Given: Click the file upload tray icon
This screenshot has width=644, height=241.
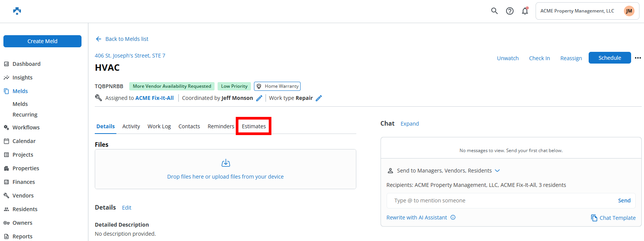Looking at the screenshot, I should [226, 163].
